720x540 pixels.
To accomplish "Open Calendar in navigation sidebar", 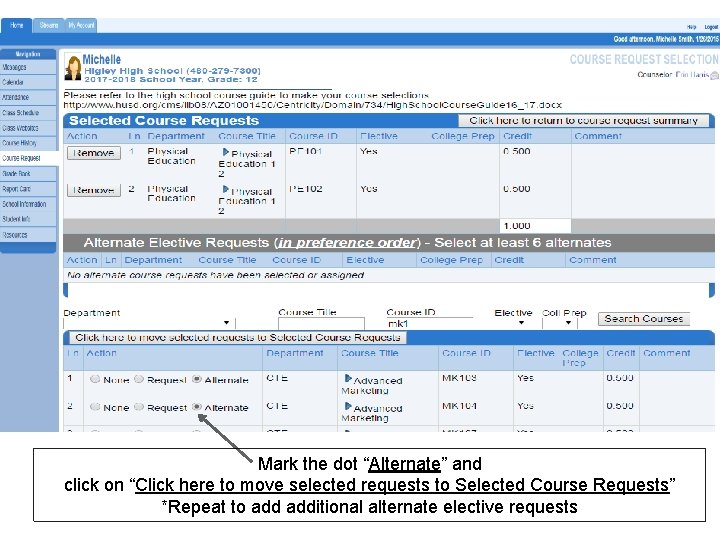I will tap(28, 82).
